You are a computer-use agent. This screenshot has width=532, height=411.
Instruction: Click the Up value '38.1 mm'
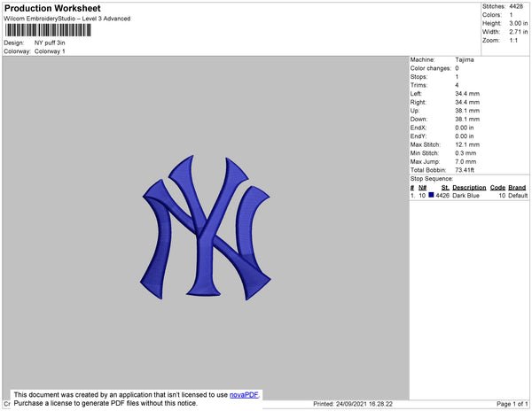click(467, 111)
